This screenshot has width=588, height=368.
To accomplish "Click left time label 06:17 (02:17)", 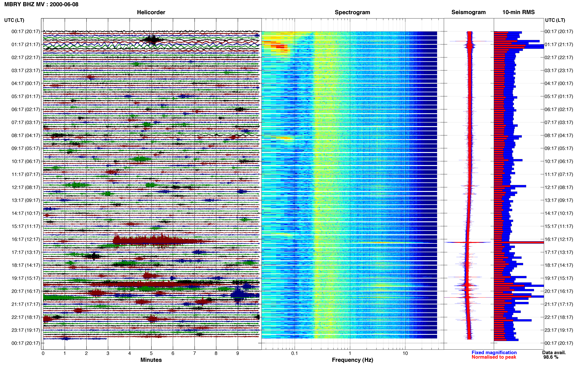I will pos(26,109).
